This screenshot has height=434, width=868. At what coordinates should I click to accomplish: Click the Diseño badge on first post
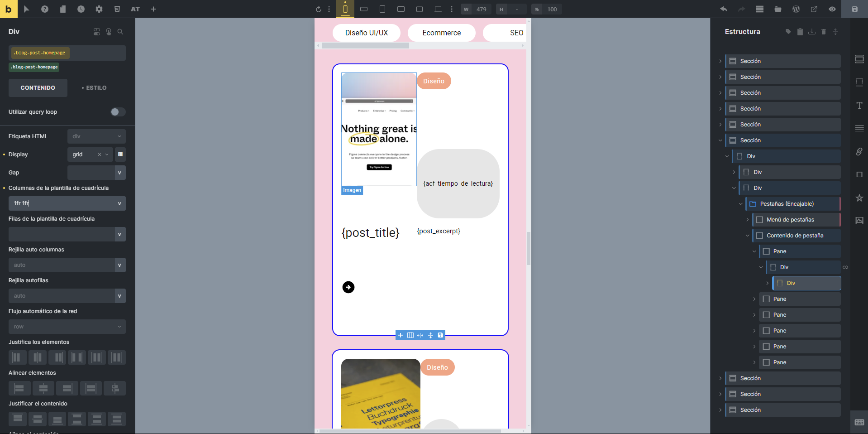[434, 81]
